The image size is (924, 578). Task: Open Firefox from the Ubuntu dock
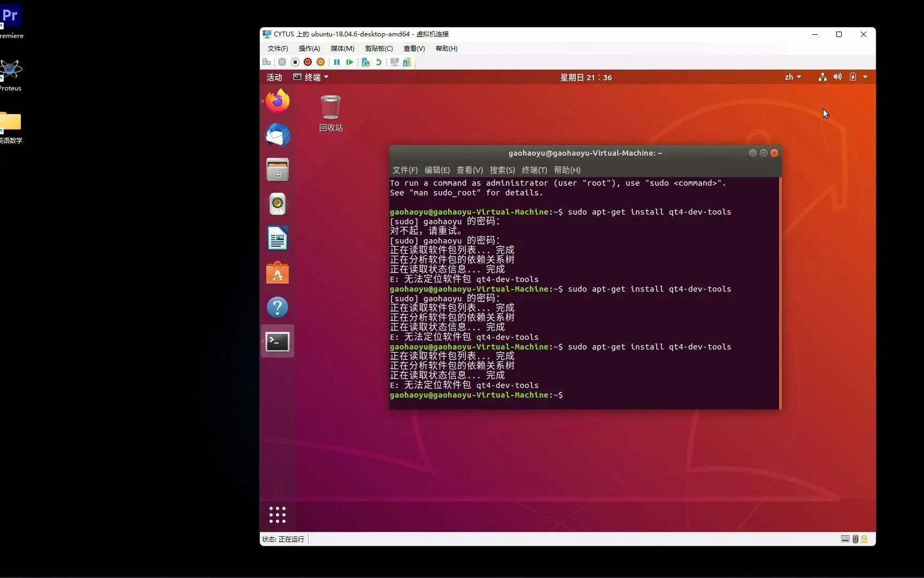pos(276,100)
